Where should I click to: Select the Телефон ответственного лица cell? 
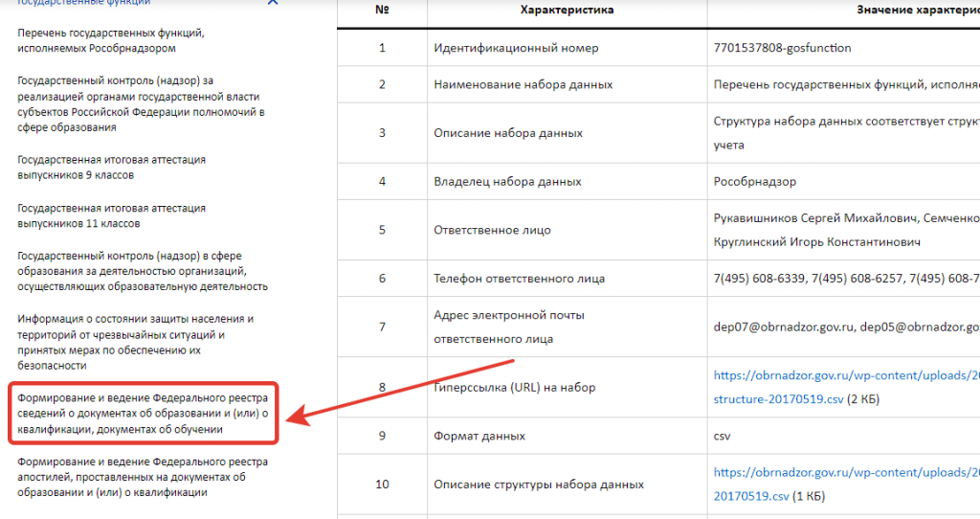[x=567, y=279]
